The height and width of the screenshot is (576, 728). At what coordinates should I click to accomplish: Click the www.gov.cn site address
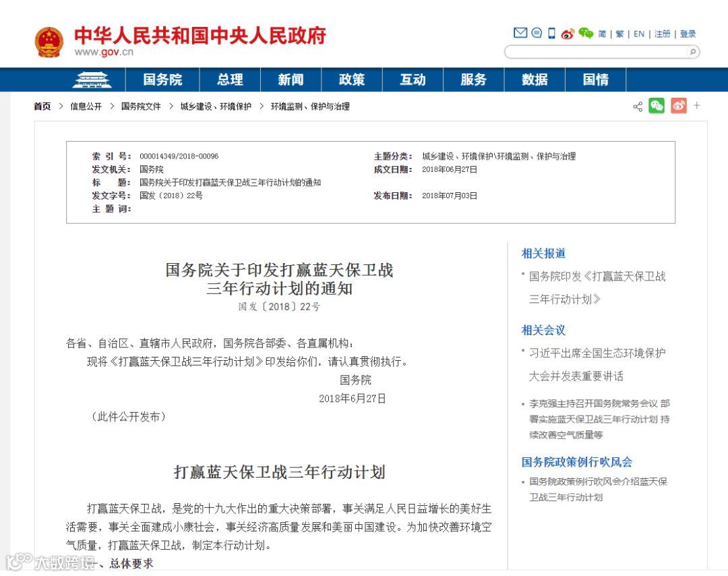coord(104,52)
